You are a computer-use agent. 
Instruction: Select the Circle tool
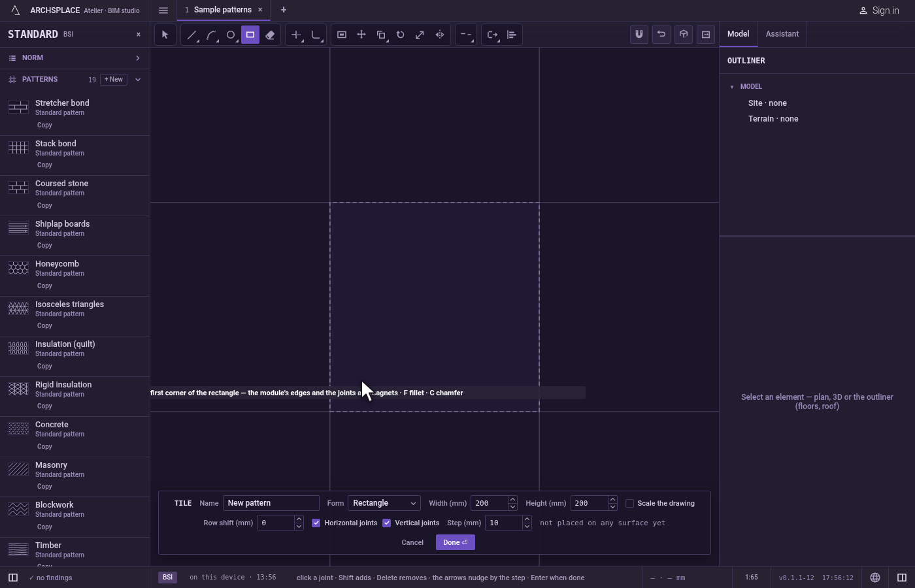[x=231, y=35]
